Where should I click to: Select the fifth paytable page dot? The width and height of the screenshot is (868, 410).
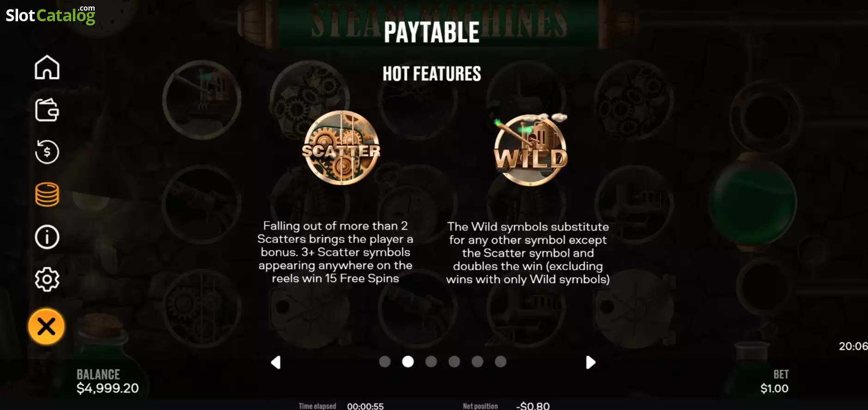point(477,362)
